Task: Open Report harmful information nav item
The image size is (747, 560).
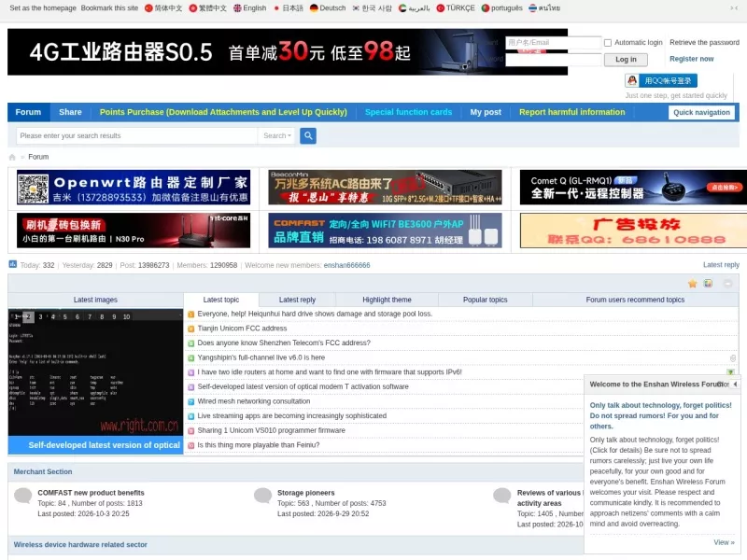Action: 571,112
